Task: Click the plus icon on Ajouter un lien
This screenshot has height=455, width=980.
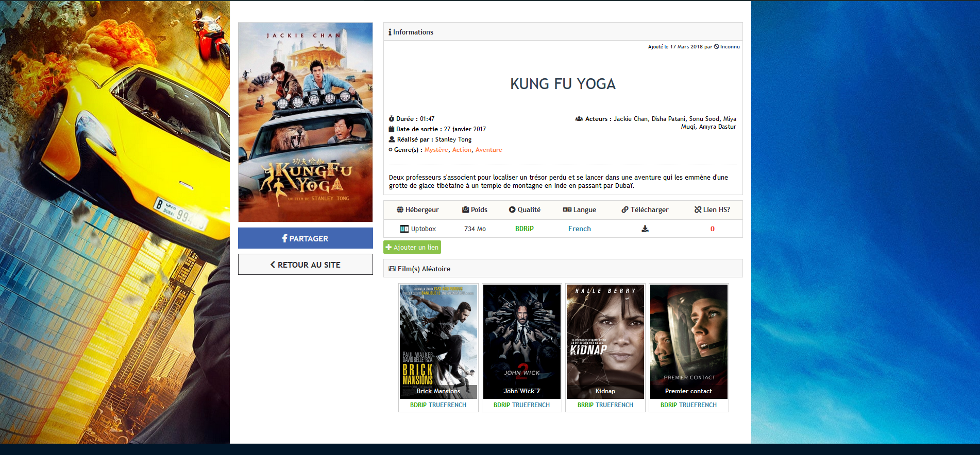Action: pyautogui.click(x=388, y=247)
